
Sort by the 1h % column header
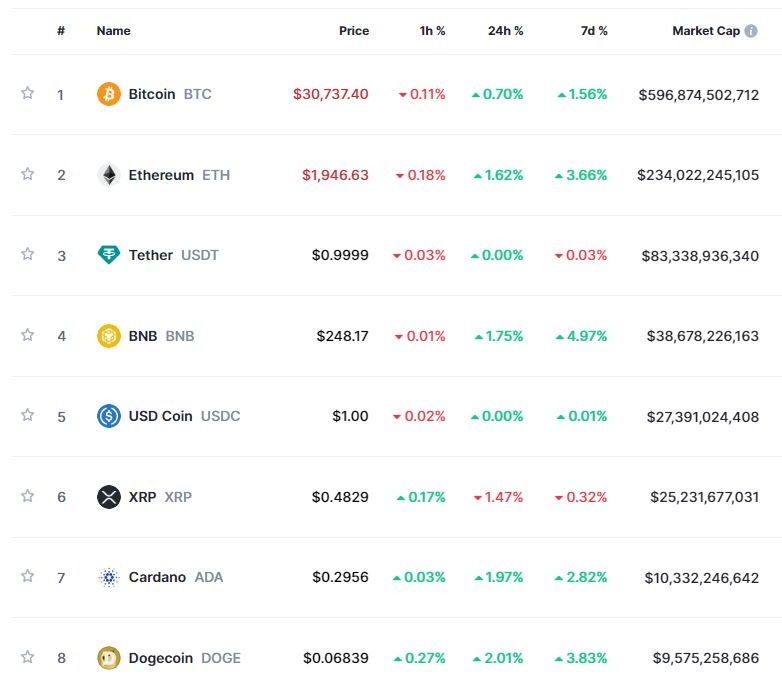(x=432, y=31)
